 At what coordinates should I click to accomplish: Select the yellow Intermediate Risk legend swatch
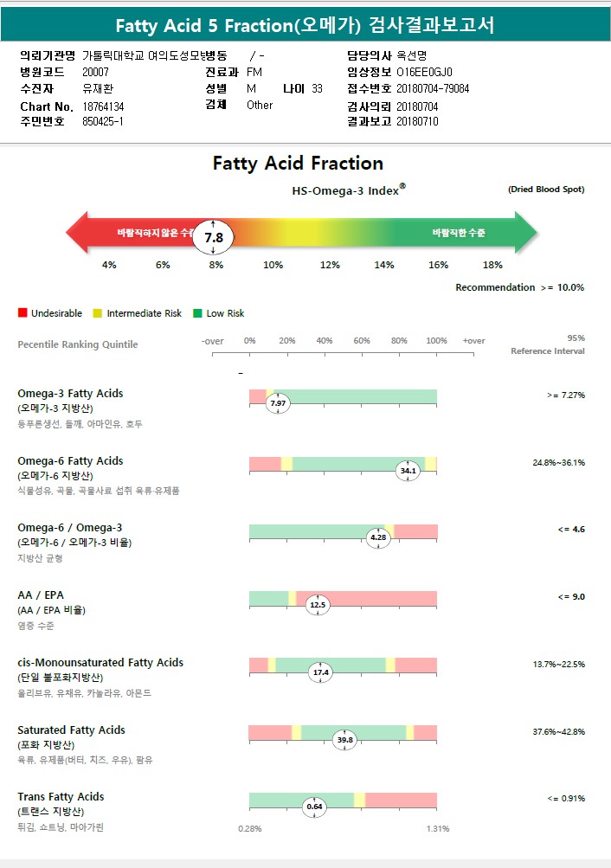point(98,313)
